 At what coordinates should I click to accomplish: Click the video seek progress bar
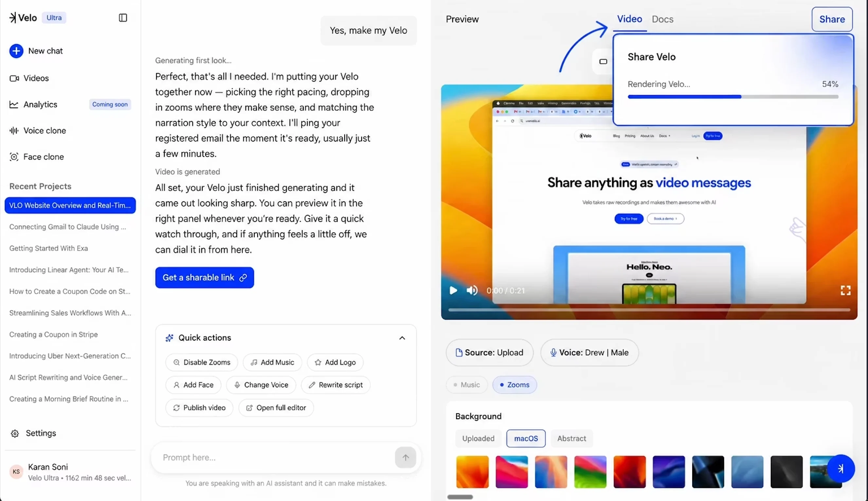pyautogui.click(x=649, y=310)
